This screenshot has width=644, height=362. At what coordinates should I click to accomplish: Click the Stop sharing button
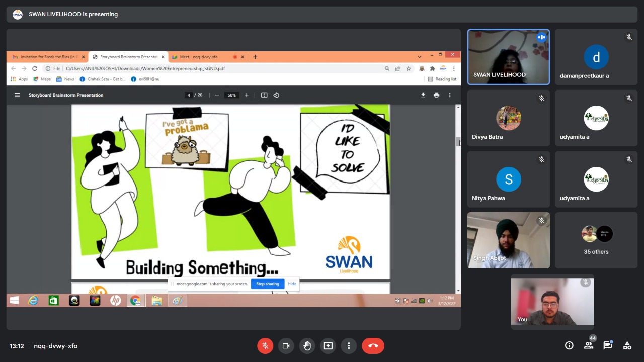tap(267, 284)
